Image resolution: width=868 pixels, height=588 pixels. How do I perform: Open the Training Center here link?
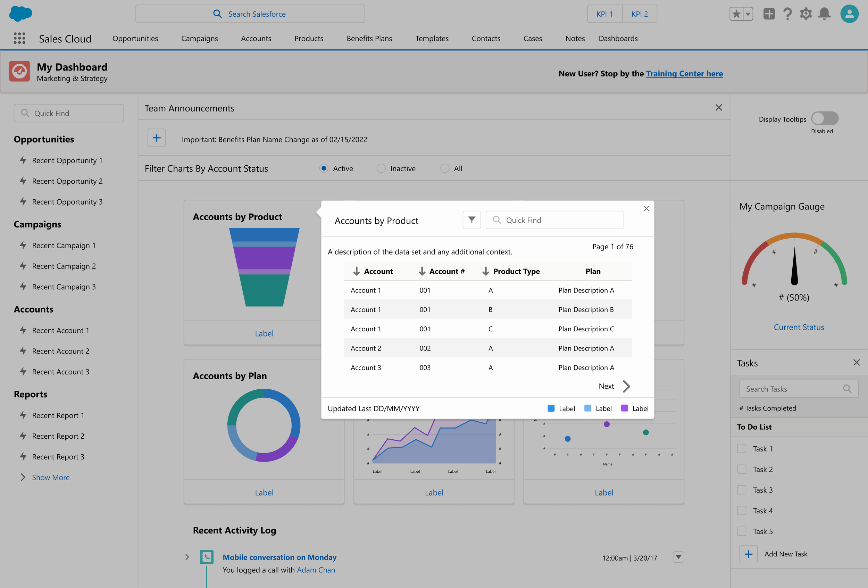coord(684,74)
